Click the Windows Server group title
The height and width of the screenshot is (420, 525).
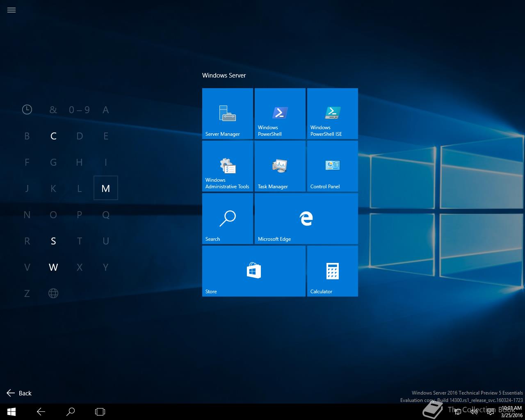[224, 75]
